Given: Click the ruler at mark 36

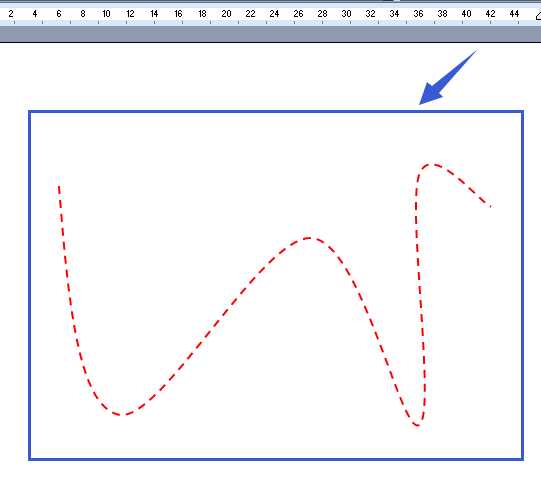Looking at the screenshot, I should click(418, 14).
